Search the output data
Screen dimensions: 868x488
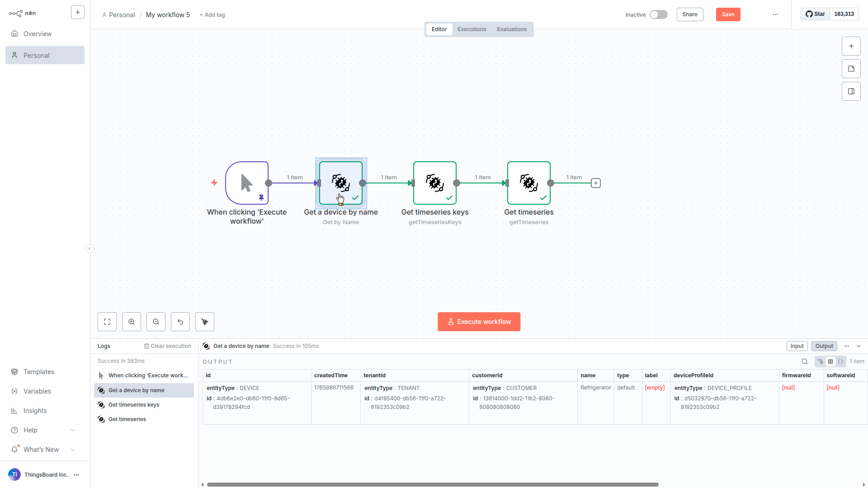click(805, 361)
